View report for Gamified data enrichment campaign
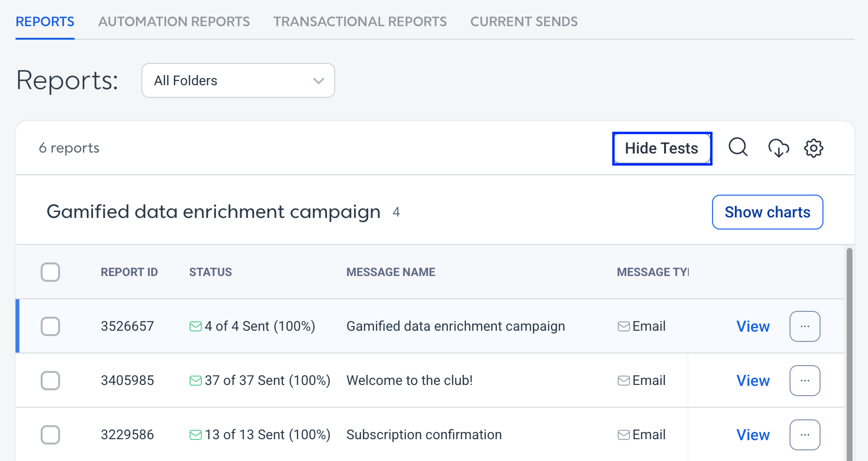The height and width of the screenshot is (461, 868). 753,326
